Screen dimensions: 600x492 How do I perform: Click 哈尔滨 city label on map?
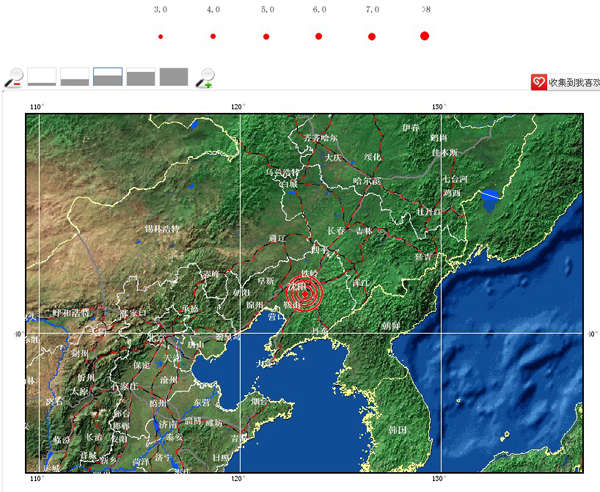click(x=368, y=181)
